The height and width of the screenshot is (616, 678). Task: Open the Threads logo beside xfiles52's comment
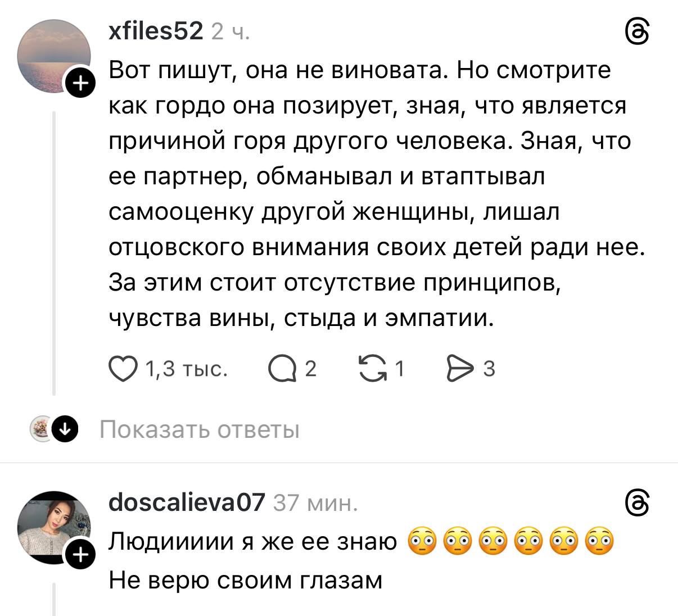coord(638,31)
